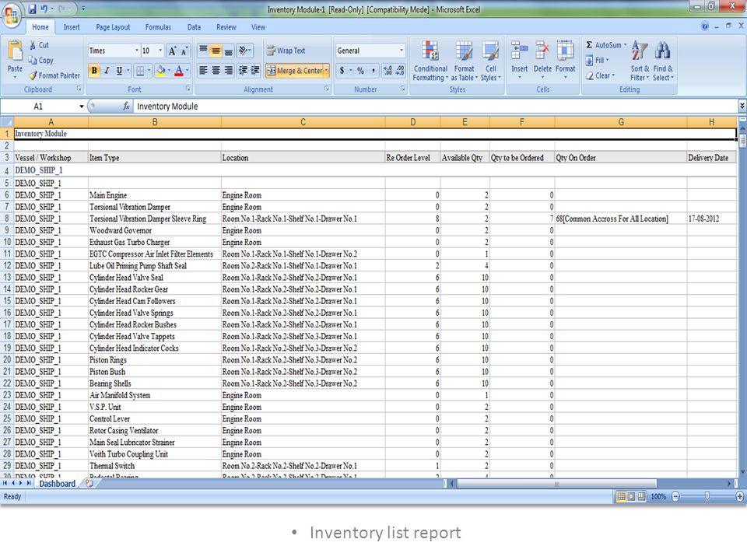Switch to Page Break Preview in status bar

point(642,497)
